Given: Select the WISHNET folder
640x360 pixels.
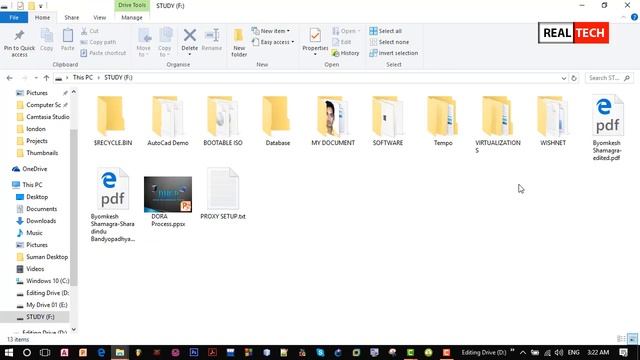Looking at the screenshot, I should click(x=553, y=121).
